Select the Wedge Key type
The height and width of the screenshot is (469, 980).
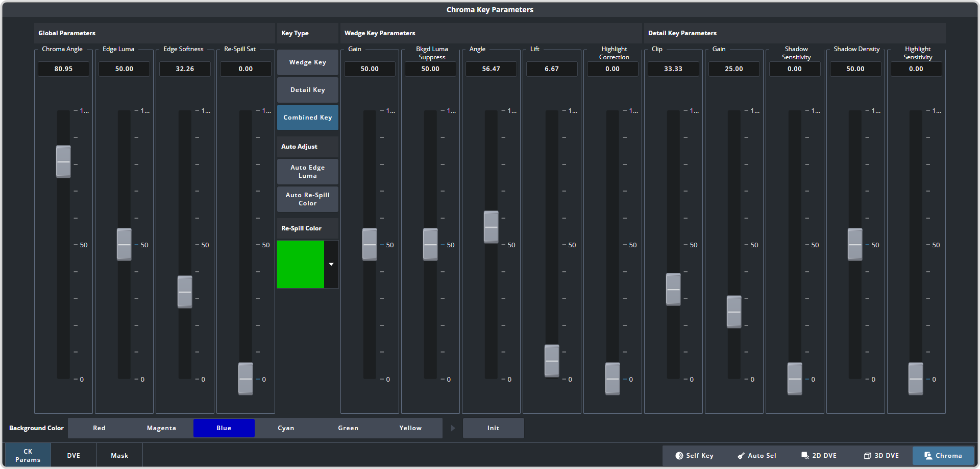pos(308,62)
